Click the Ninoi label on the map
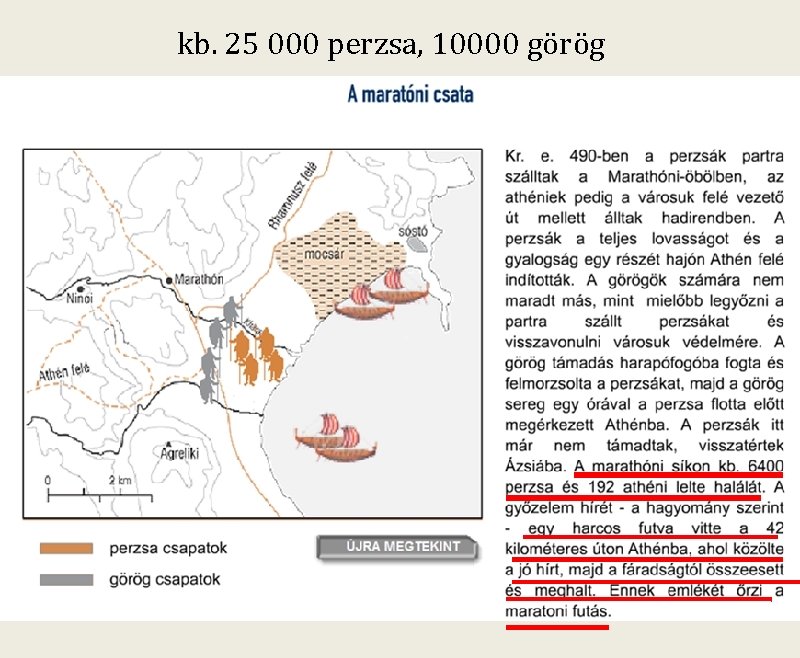800x658 pixels. [79, 298]
